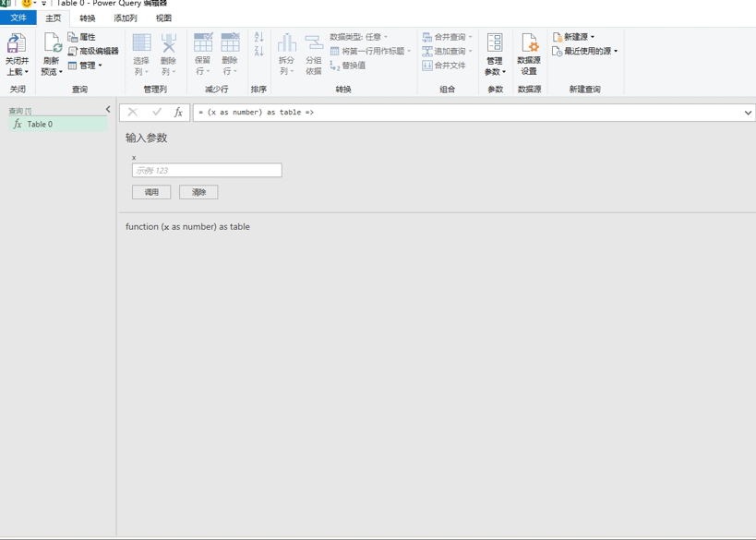Click the fx formula icon in the formula bar
This screenshot has width=756, height=540.
[x=178, y=113]
